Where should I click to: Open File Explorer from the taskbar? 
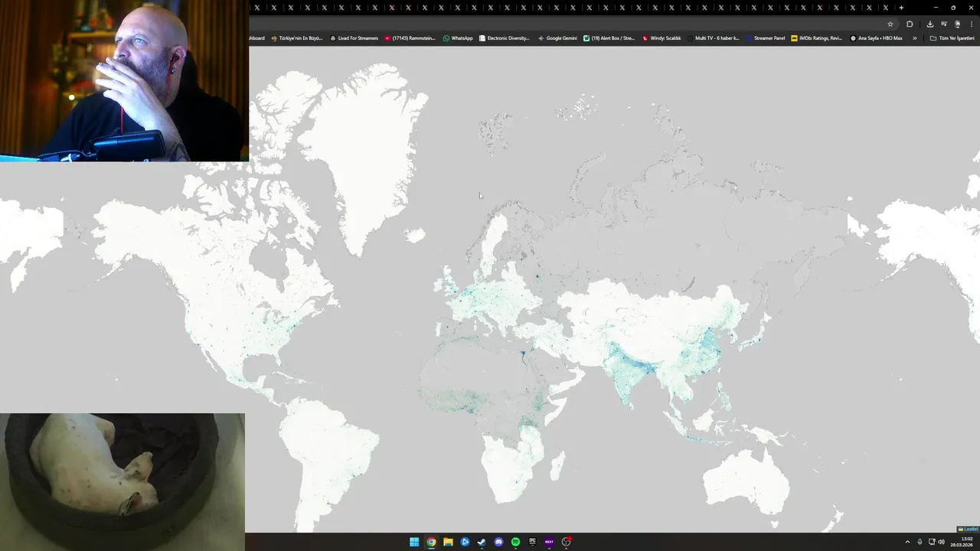pyautogui.click(x=448, y=542)
